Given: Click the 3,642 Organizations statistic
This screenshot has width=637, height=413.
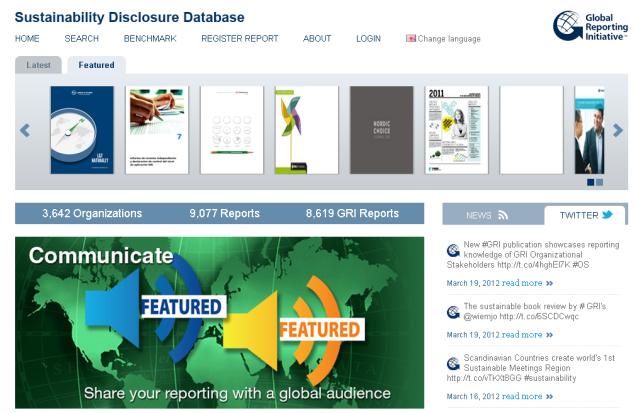Looking at the screenshot, I should (92, 214).
